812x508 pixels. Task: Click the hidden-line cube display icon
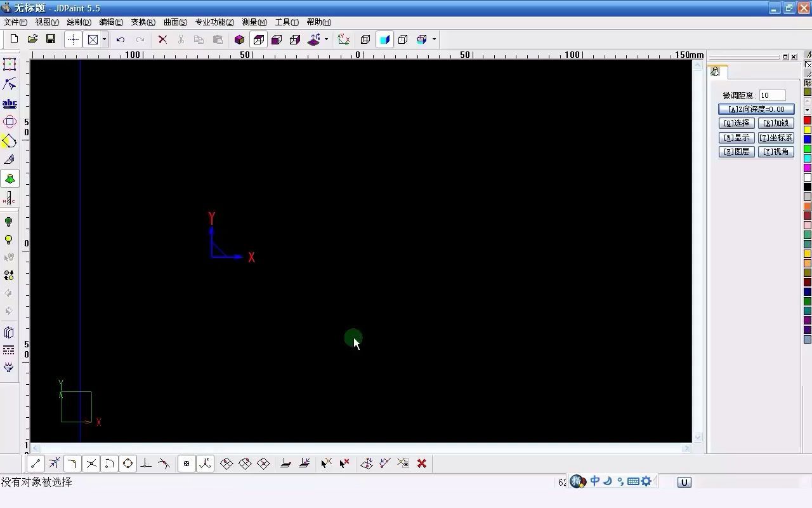295,39
